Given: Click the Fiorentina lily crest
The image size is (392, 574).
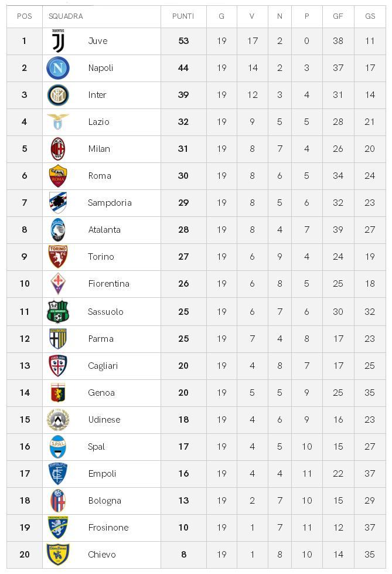Looking at the screenshot, I should click(x=58, y=284).
